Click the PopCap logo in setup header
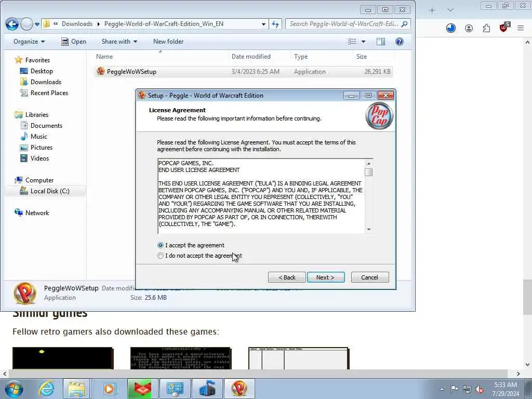Image resolution: width=532 pixels, height=399 pixels. click(379, 116)
